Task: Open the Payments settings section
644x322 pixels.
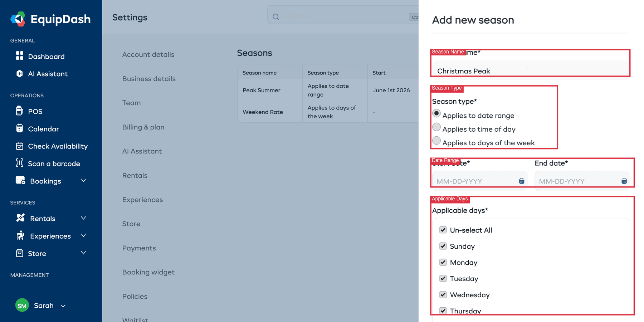Action: 139,248
